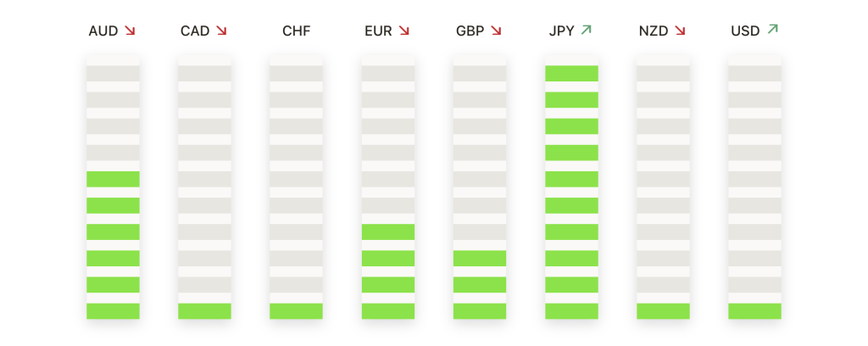868x346 pixels.
Task: Click the top green segment of EUR meter
Action: point(388,232)
